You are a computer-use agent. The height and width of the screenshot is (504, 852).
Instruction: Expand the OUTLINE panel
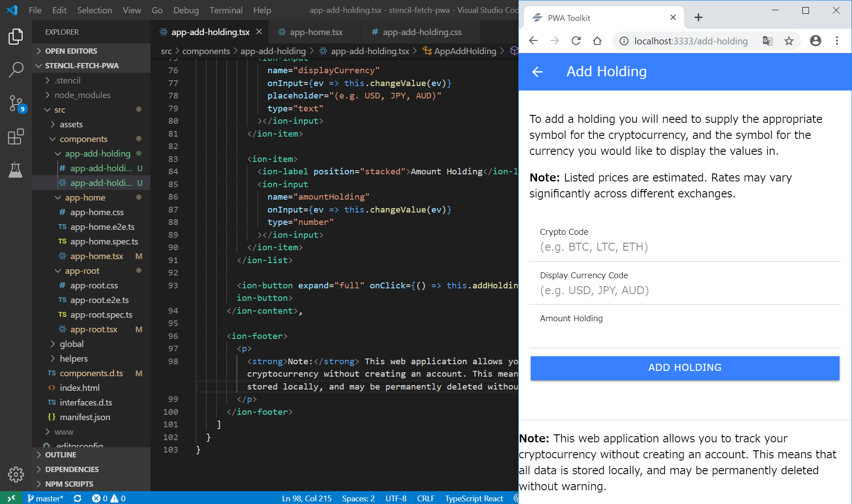(x=91, y=455)
